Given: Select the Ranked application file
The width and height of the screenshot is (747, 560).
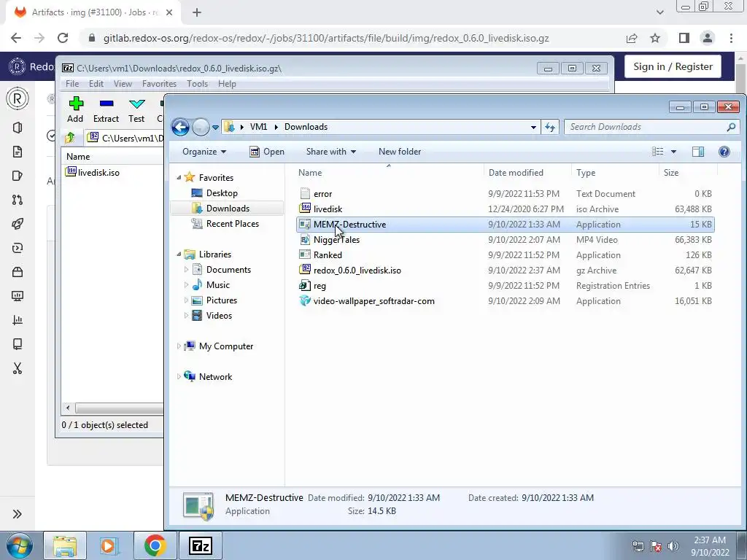Looking at the screenshot, I should click(505, 254).
